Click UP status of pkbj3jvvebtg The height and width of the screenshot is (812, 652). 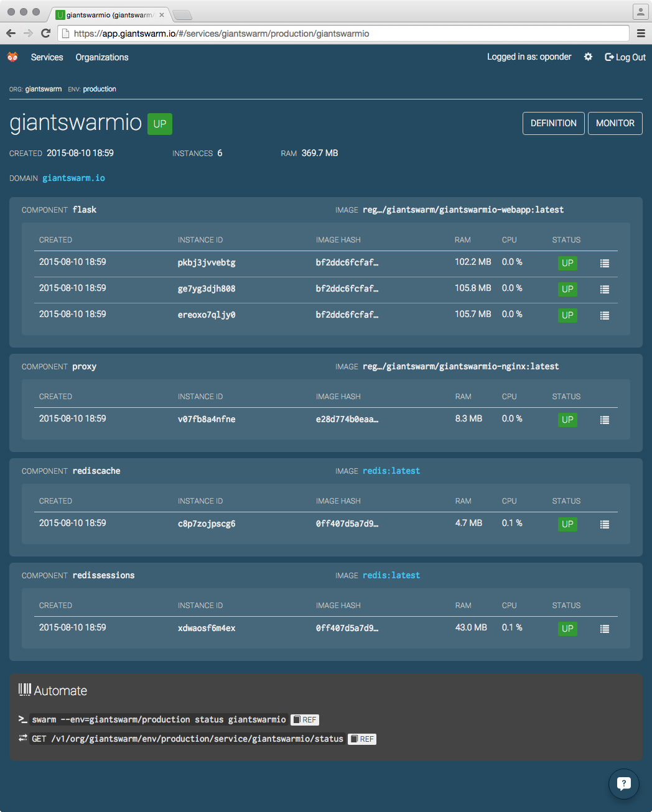coord(567,263)
